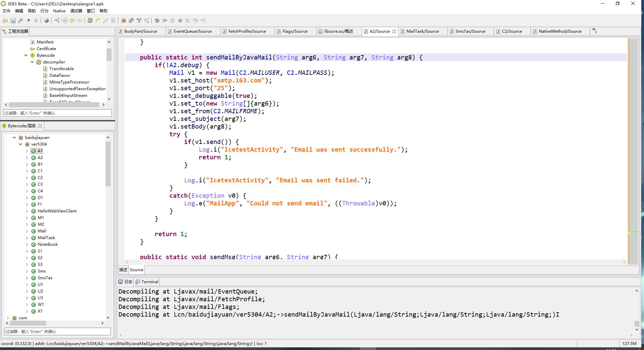Click the project browser vertical scrollbar thumb
The width and height of the screenshot is (644, 350).
(x=109, y=54)
